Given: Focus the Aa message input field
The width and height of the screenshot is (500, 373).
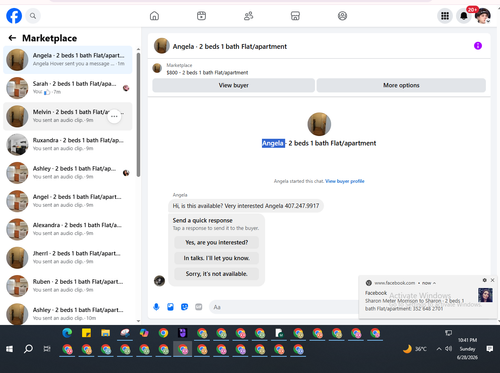Looking at the screenshot, I should [283, 307].
